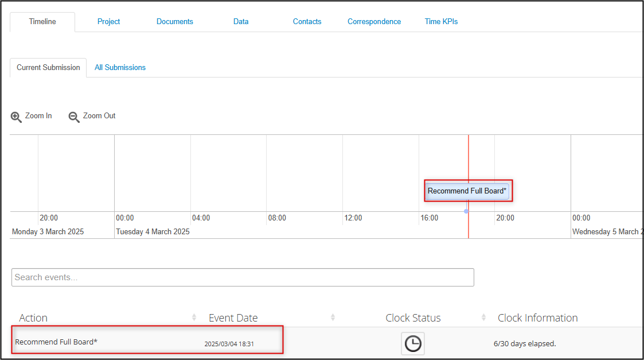Click the Zoom Out magnifier icon

(x=74, y=117)
